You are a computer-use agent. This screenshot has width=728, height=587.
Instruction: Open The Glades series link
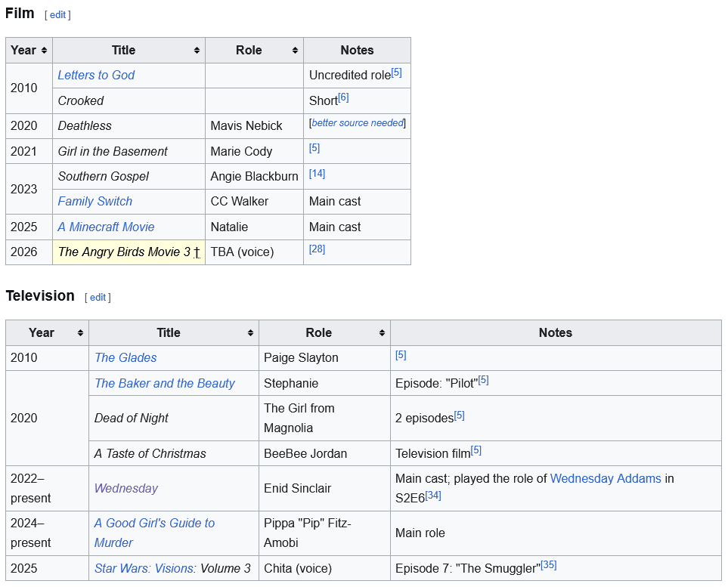point(125,358)
